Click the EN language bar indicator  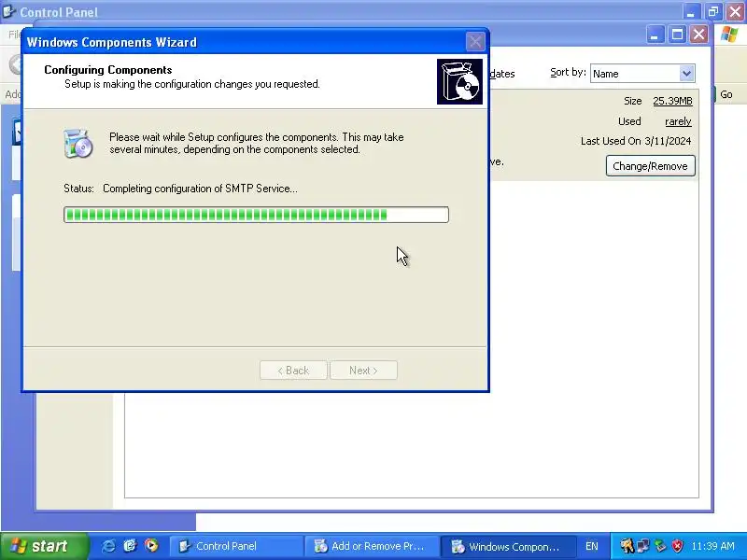point(592,546)
